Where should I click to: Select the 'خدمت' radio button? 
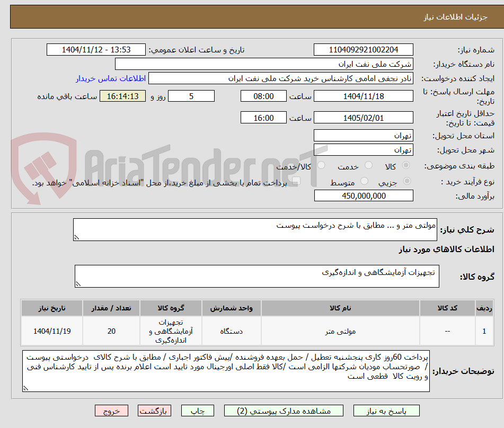[x=368, y=165]
